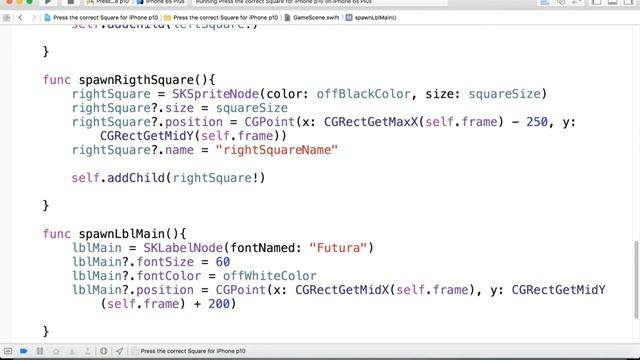This screenshot has height=360, width=640.
Task: Click the number 250 in position line
Action: (537, 122)
